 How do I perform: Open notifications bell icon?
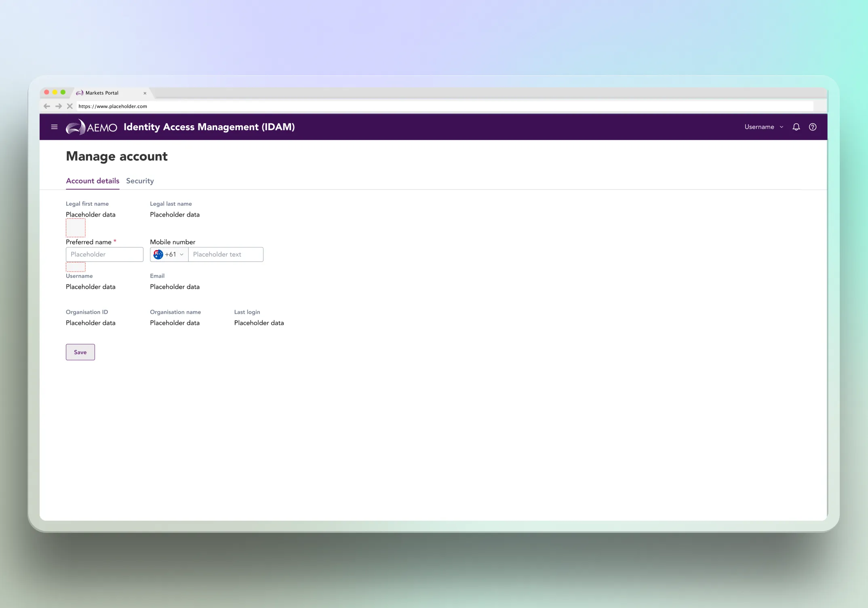pos(796,127)
